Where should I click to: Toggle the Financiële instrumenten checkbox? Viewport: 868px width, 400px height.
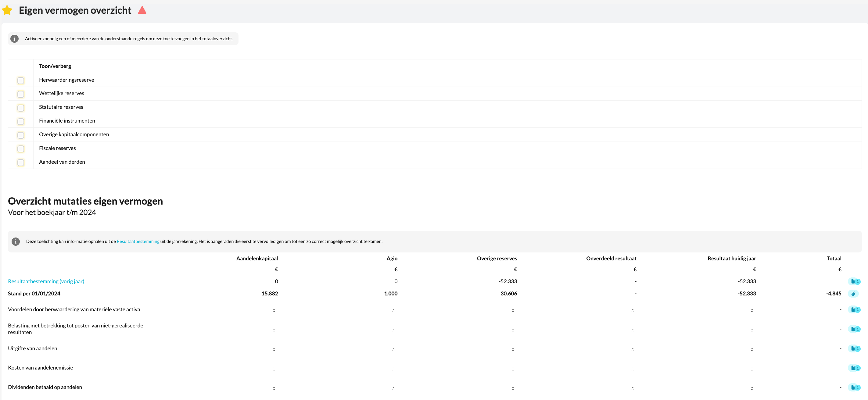(x=20, y=122)
